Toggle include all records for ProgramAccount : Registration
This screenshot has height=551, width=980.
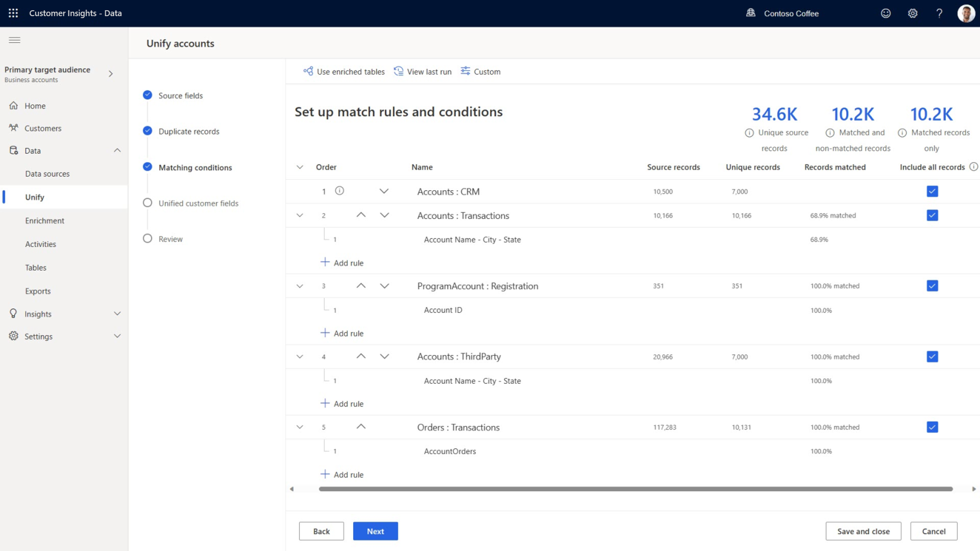[x=932, y=286]
